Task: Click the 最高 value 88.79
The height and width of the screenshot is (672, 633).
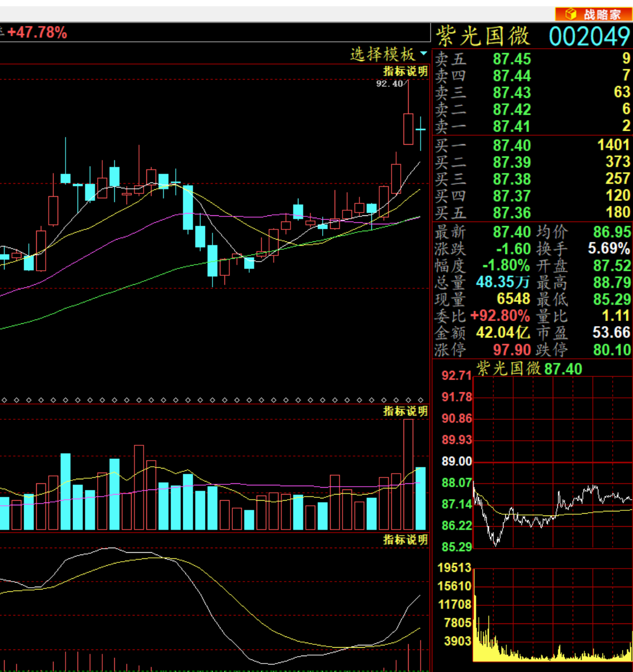Action: (x=612, y=283)
